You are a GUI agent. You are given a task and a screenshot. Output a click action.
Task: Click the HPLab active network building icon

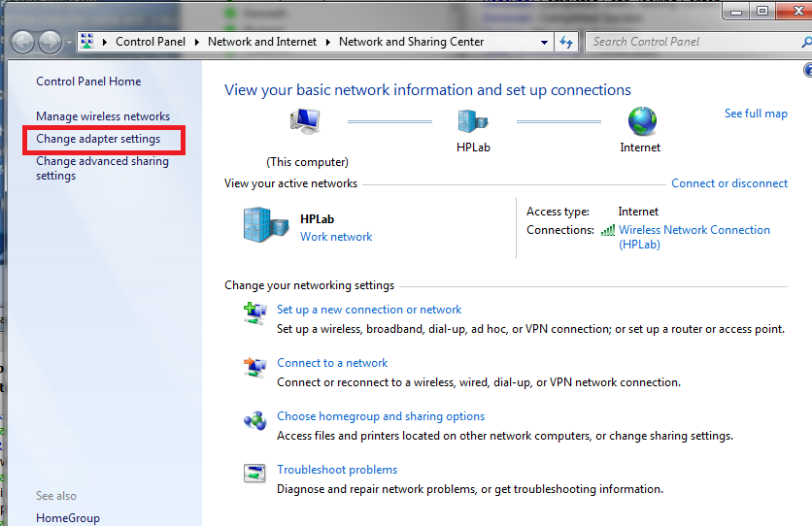[265, 224]
